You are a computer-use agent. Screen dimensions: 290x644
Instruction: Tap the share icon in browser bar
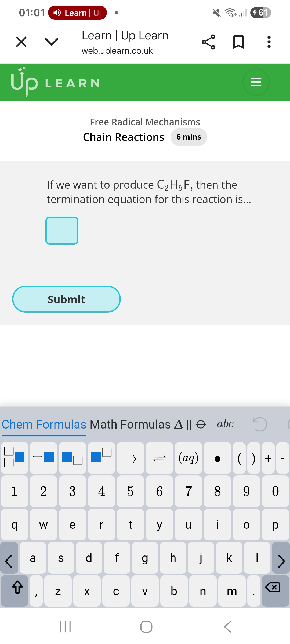(208, 42)
